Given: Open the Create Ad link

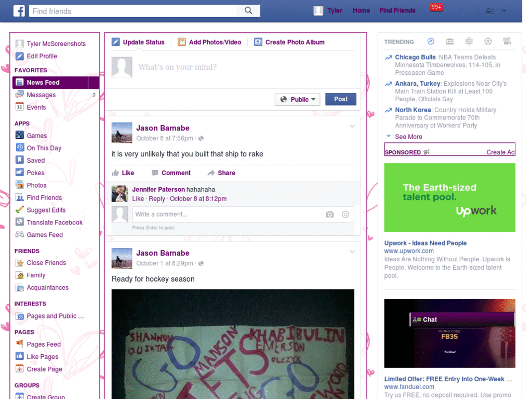Looking at the screenshot, I should 500,152.
